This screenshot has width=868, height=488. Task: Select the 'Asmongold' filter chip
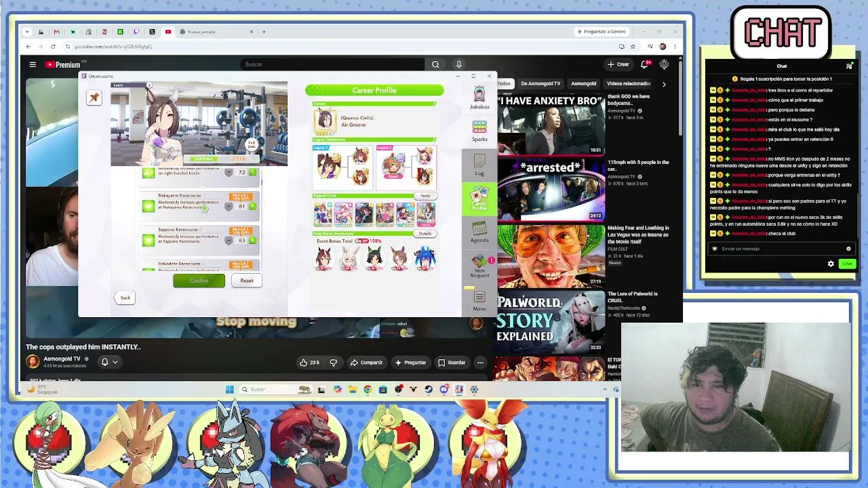(x=583, y=83)
